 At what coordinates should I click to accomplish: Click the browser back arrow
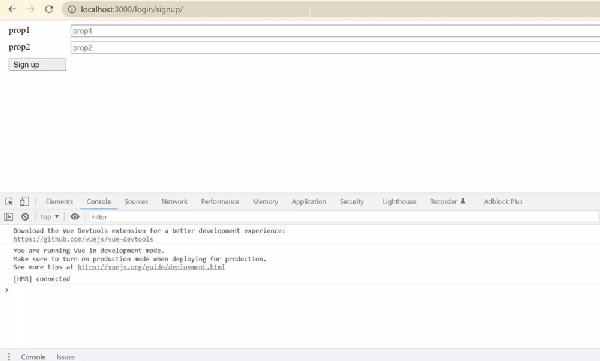coord(12,9)
